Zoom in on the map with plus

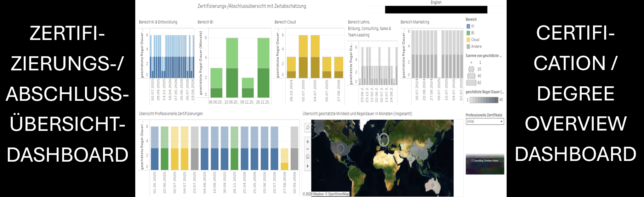[x=307, y=142]
